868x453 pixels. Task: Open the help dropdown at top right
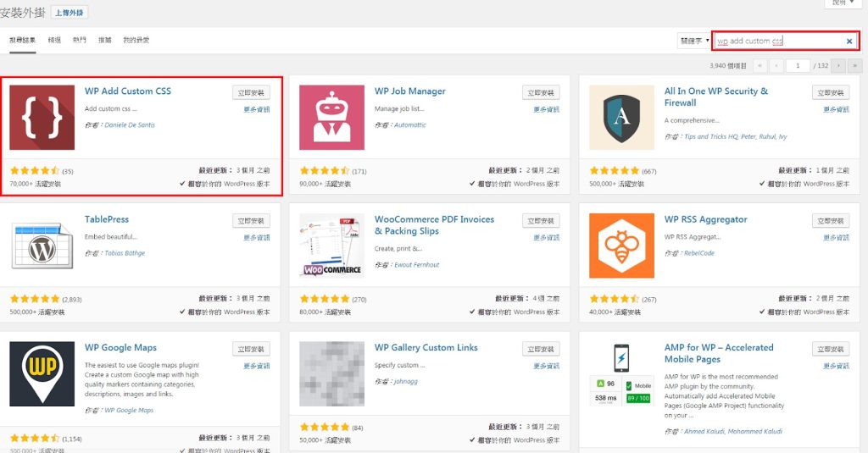click(x=843, y=3)
